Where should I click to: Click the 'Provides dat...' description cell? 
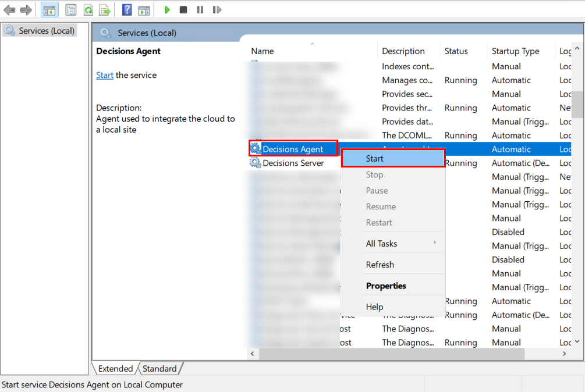[x=407, y=122]
